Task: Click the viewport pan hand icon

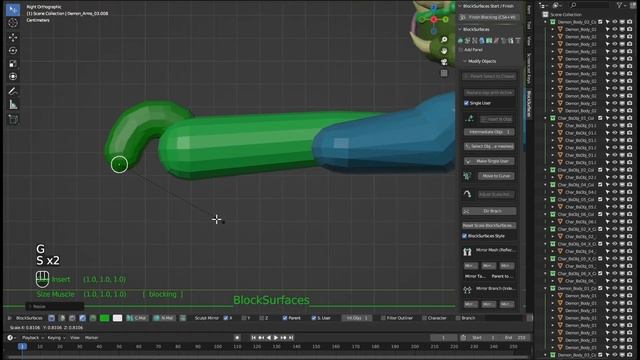Action: click(x=444, y=51)
